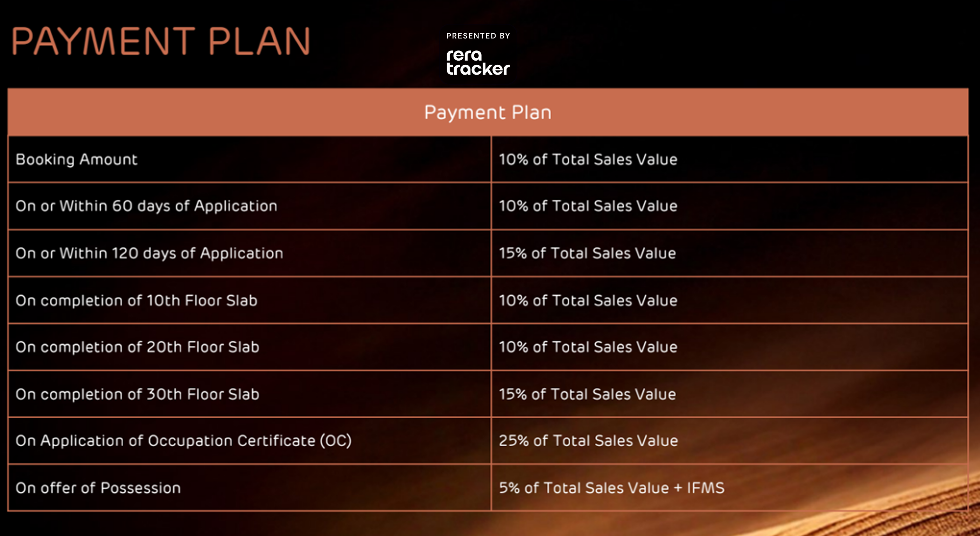
Task: Click On offer of Possession cell
Action: [x=98, y=488]
